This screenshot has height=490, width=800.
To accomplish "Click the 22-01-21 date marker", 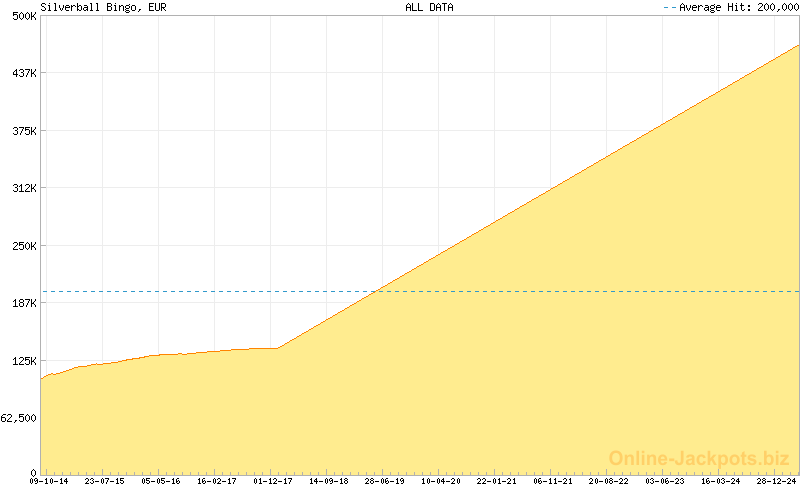I will click(x=497, y=481).
